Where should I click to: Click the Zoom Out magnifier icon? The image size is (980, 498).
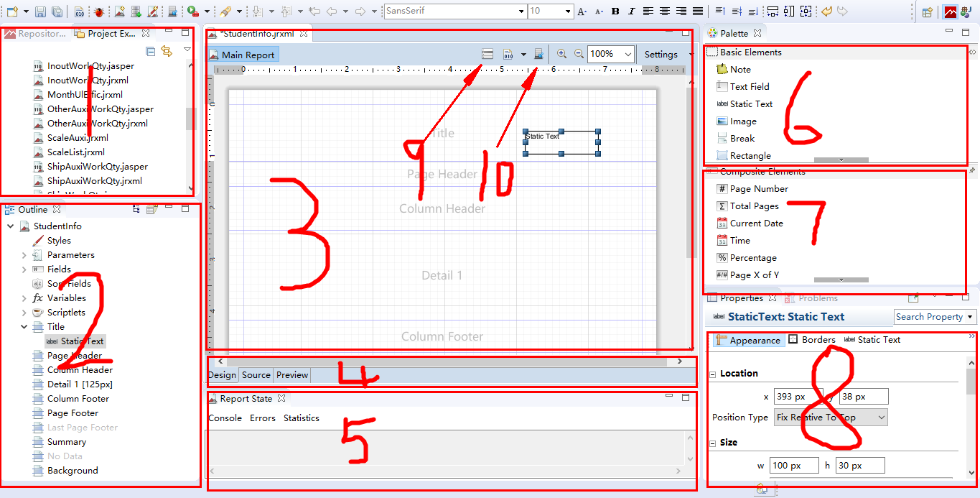(x=579, y=54)
